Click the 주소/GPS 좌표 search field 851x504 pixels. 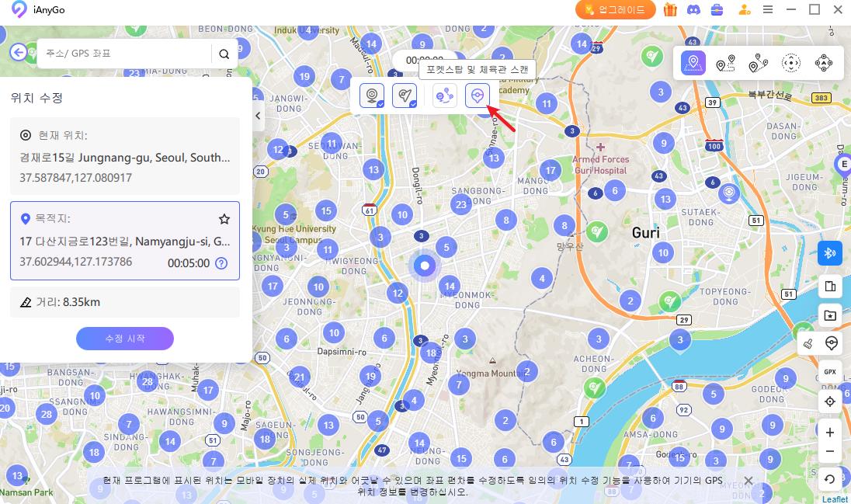coord(124,54)
